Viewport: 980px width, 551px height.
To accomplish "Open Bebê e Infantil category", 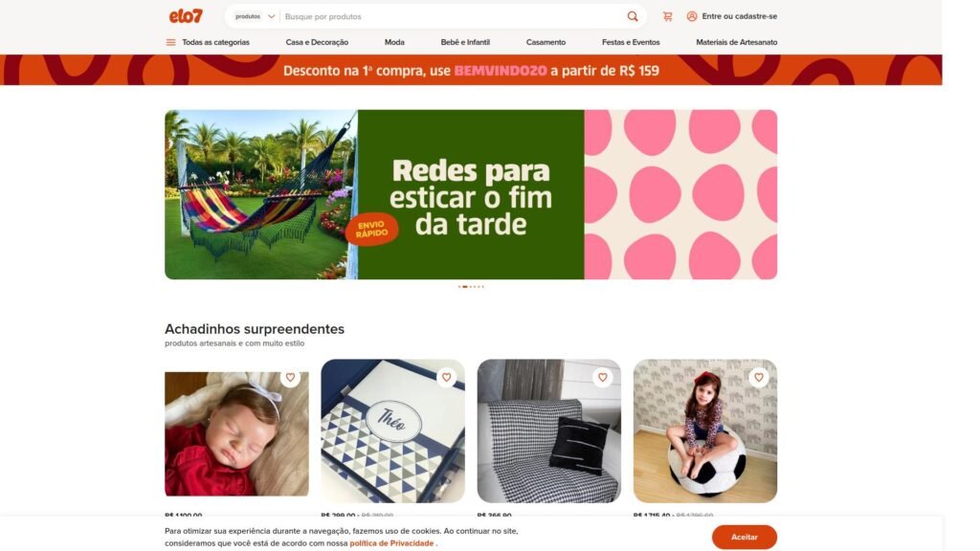I will click(x=465, y=42).
